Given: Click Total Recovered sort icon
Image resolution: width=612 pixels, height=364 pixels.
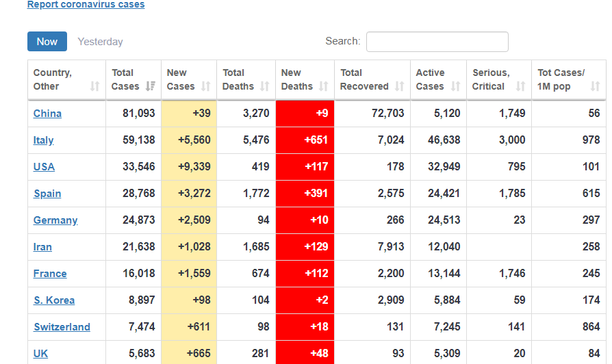Looking at the screenshot, I should pyautogui.click(x=399, y=86).
